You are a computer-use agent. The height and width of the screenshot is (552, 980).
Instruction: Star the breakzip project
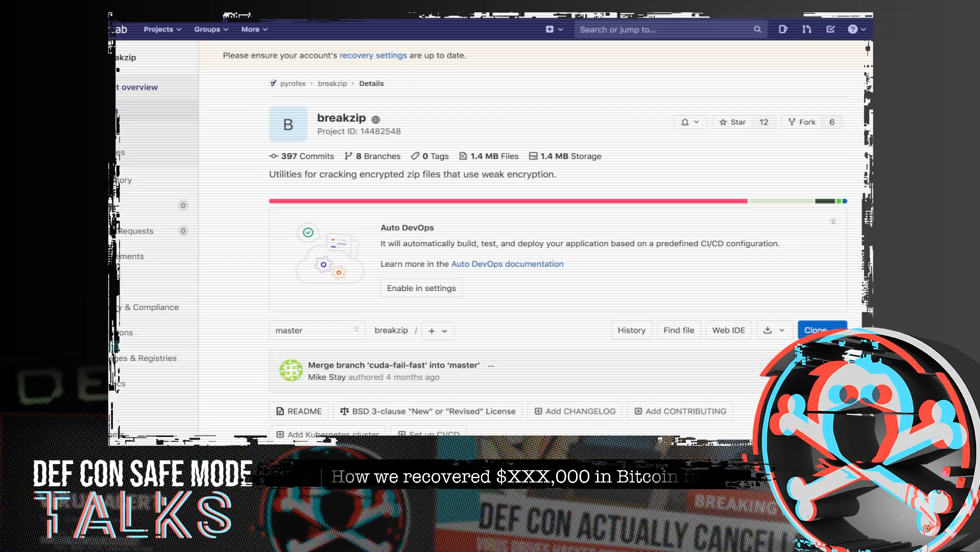[732, 122]
